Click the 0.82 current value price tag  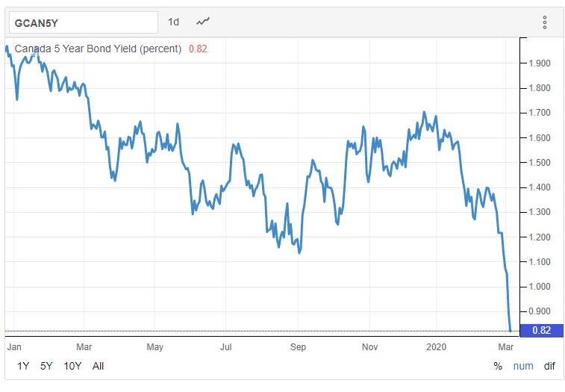[x=542, y=330]
